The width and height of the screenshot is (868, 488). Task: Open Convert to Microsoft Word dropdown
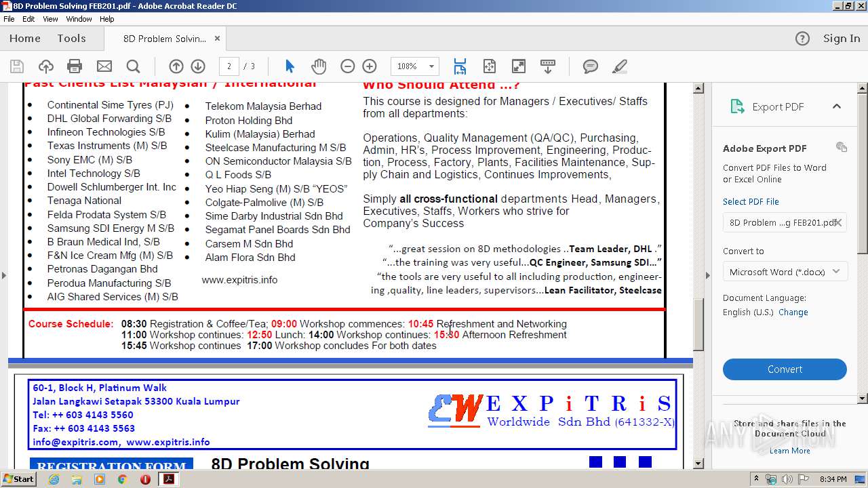click(785, 272)
